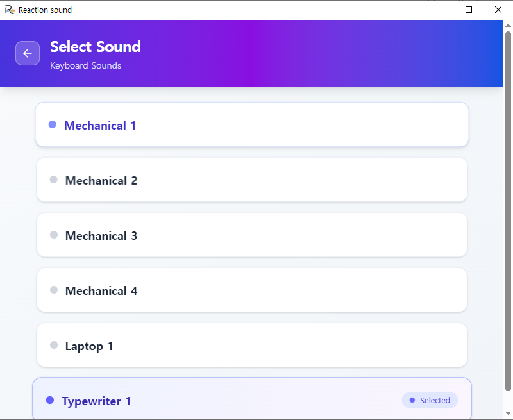The height and width of the screenshot is (420, 513).
Task: Choose the Mechanical 2 sound card
Action: [x=252, y=180]
